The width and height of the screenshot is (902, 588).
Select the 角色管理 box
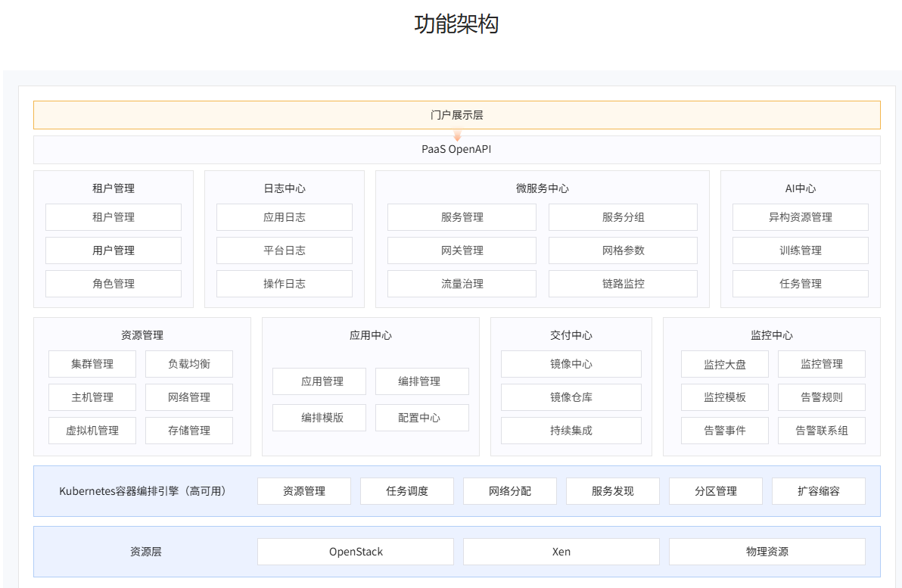(114, 284)
